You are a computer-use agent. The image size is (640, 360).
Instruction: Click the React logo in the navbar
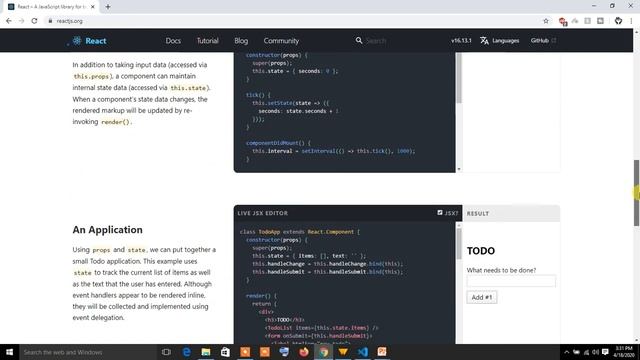(89, 41)
